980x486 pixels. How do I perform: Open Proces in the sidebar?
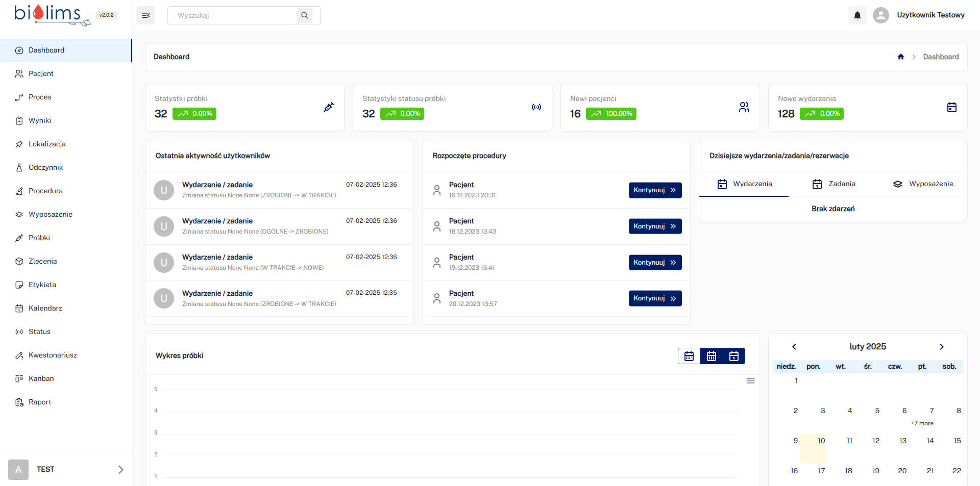pos(66,97)
